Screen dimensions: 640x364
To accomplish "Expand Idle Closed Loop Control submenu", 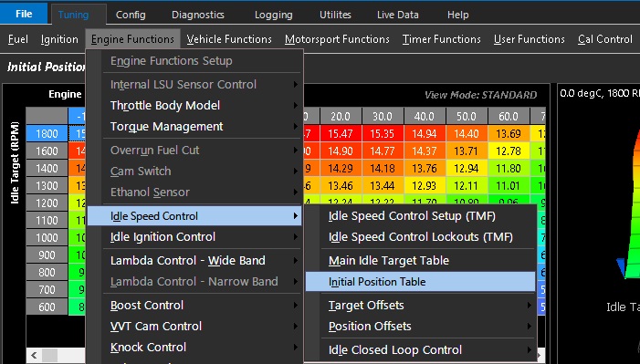I will (420, 349).
